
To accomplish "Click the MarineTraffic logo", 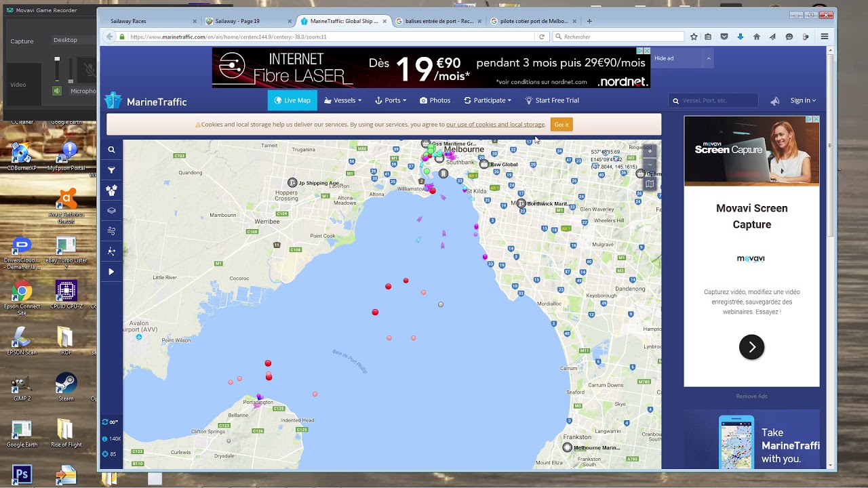I will click(146, 101).
